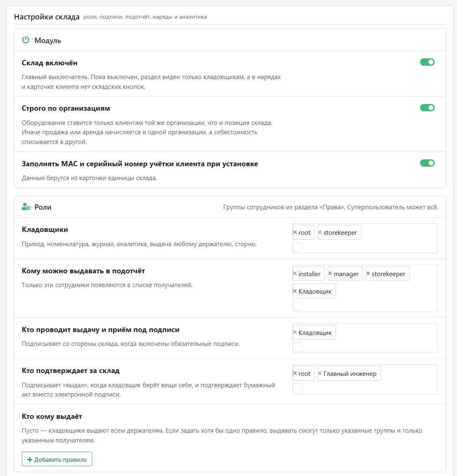
Task: Remove storekeeper tag from Кладовщики
Action: [x=320, y=232]
